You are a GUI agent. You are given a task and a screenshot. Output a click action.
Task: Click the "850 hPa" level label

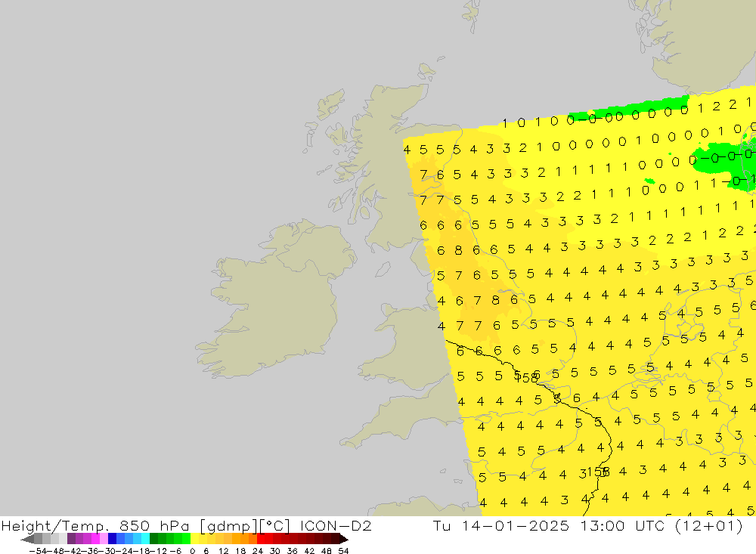coord(154,525)
